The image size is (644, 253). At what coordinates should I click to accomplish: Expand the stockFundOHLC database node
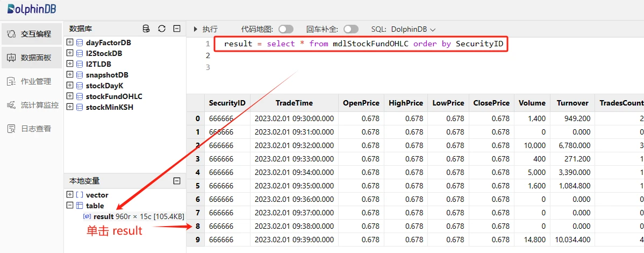[70, 96]
